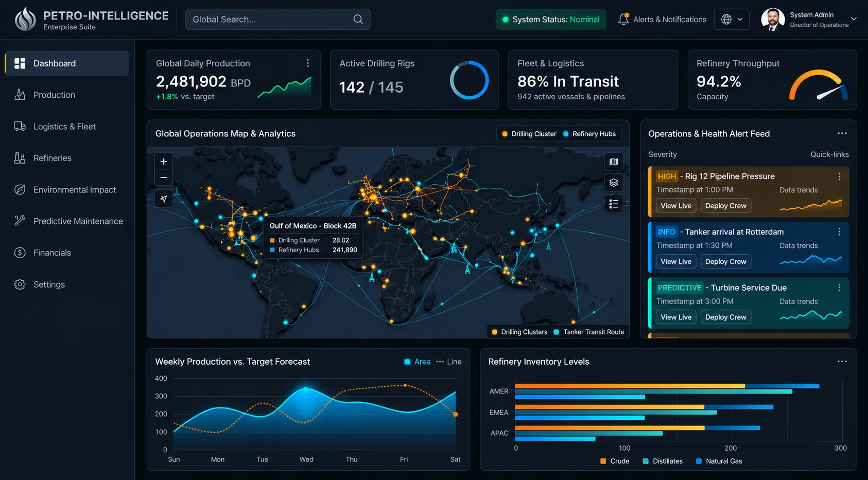The image size is (868, 480).
Task: Click Rig 12 Data trends sparkline
Action: point(811,205)
